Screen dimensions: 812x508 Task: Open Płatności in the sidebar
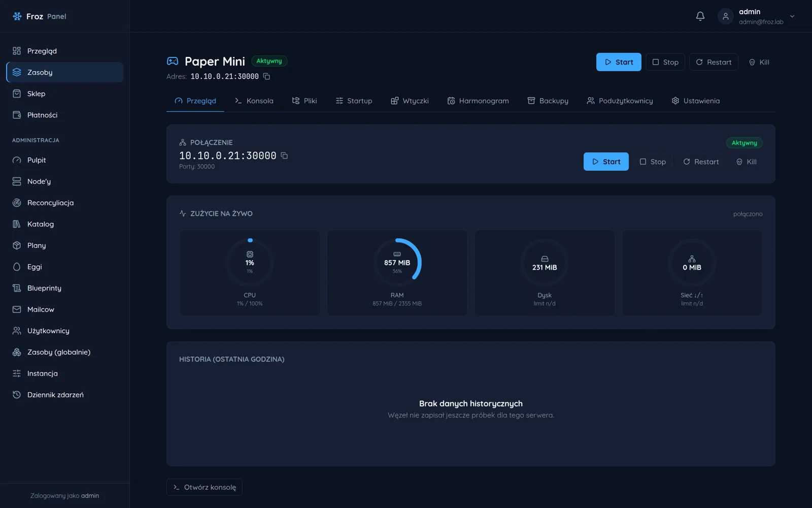[x=65, y=115]
